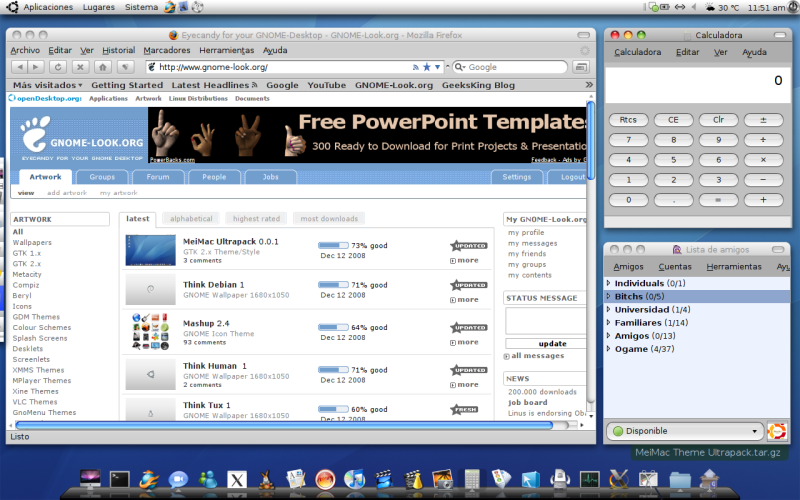Open the red round disc dock icon
The width and height of the screenshot is (800, 500).
(x=325, y=480)
